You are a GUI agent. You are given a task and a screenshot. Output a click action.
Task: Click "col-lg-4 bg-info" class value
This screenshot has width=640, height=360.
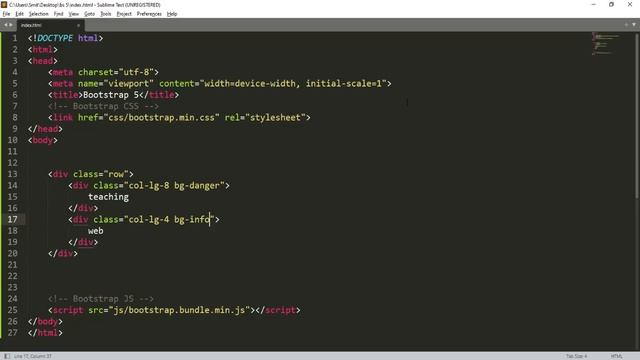click(x=169, y=220)
